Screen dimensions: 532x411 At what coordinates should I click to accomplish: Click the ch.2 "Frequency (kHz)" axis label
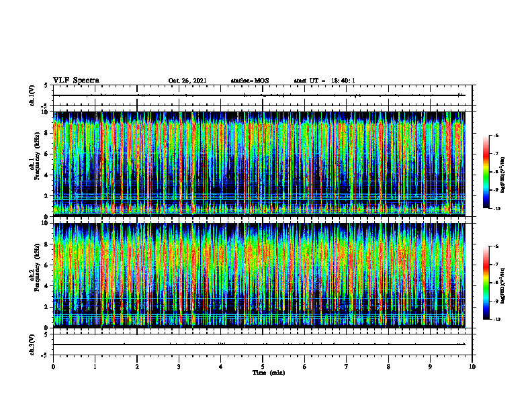(x=37, y=267)
